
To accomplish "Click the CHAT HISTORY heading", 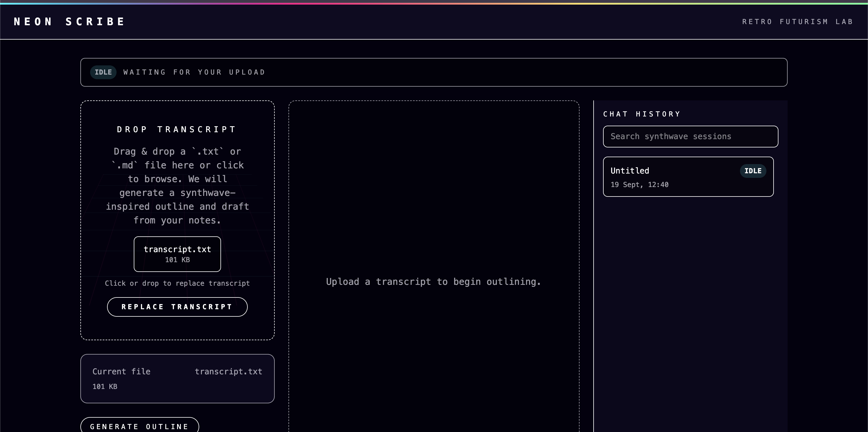I will tap(642, 114).
